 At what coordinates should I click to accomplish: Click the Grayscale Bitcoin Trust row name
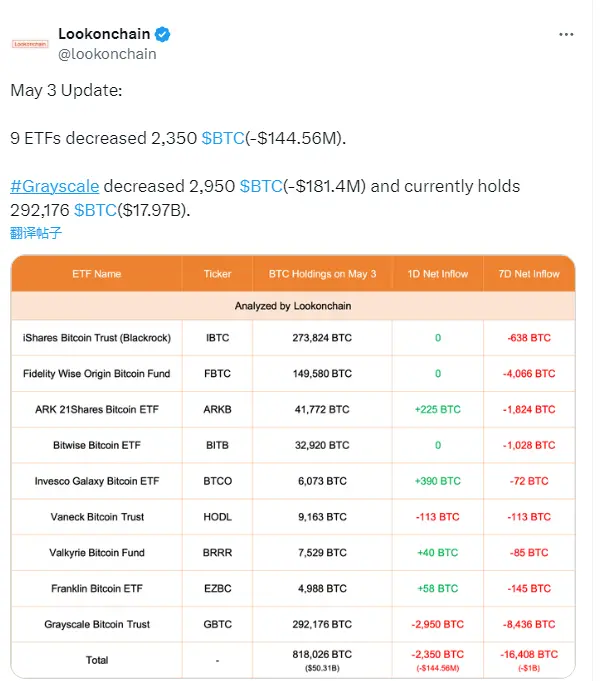pyautogui.click(x=97, y=624)
